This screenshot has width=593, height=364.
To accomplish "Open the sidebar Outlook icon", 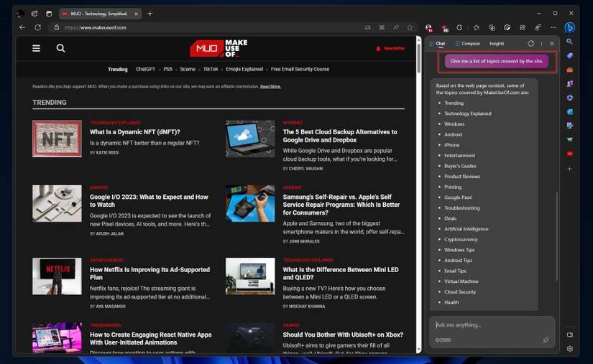I will click(569, 112).
